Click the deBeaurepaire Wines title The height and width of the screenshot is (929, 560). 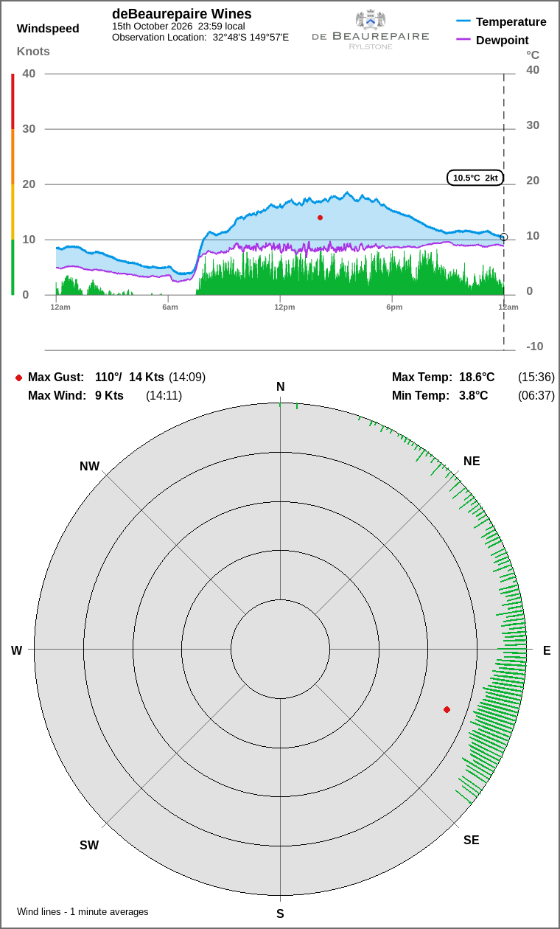pyautogui.click(x=182, y=14)
